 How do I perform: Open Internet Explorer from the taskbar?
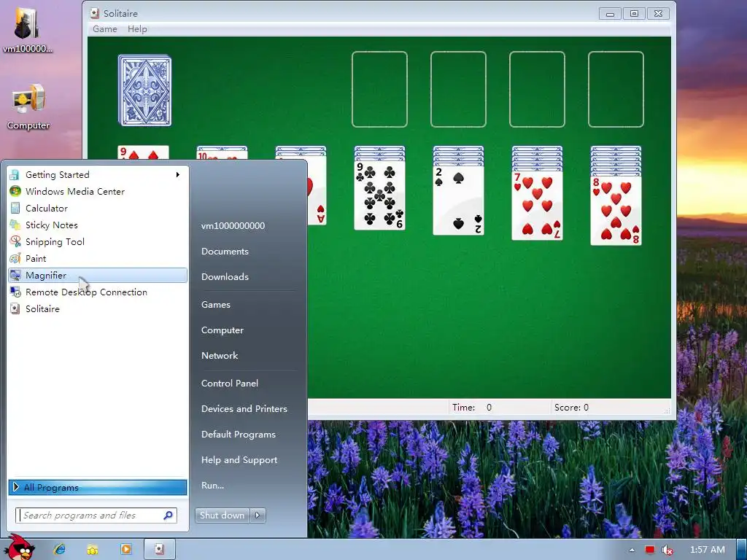coord(60,550)
